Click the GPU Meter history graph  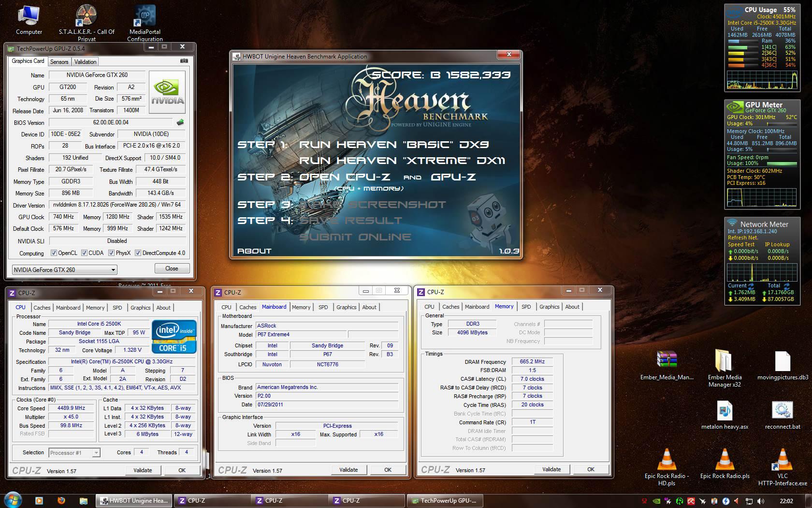point(762,197)
